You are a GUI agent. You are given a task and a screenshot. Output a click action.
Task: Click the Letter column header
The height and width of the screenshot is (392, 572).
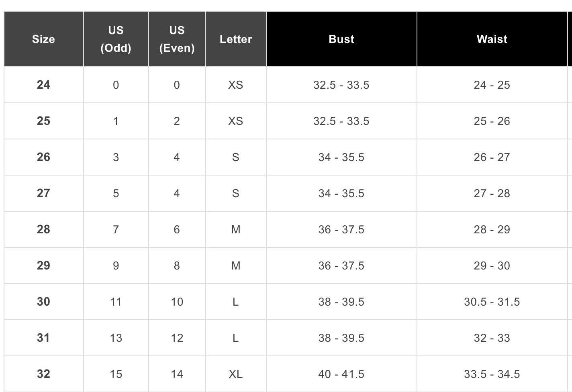click(x=236, y=39)
